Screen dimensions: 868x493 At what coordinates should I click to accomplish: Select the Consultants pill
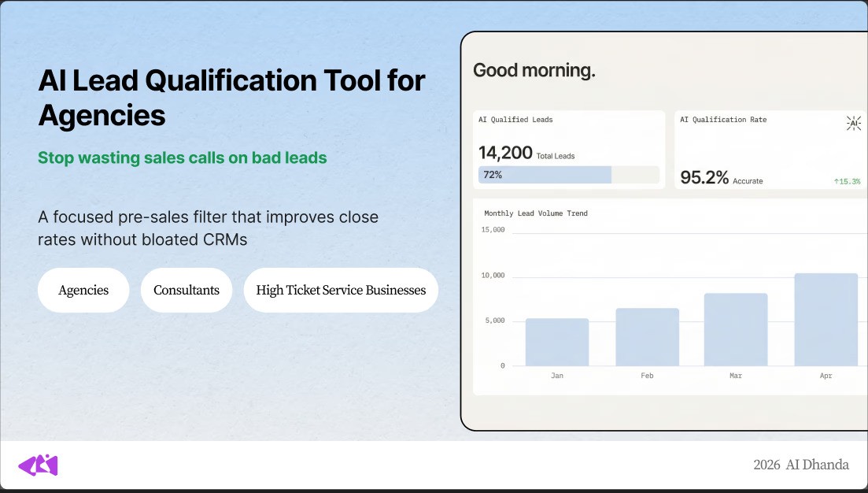tap(187, 291)
